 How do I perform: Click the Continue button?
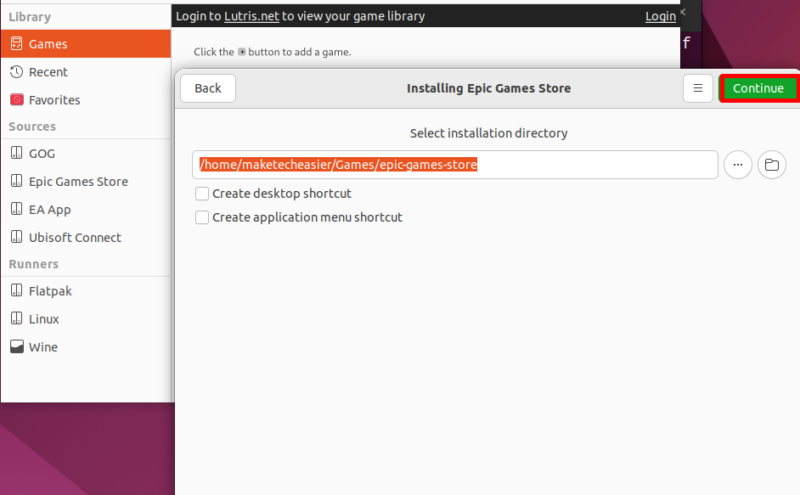tap(759, 88)
